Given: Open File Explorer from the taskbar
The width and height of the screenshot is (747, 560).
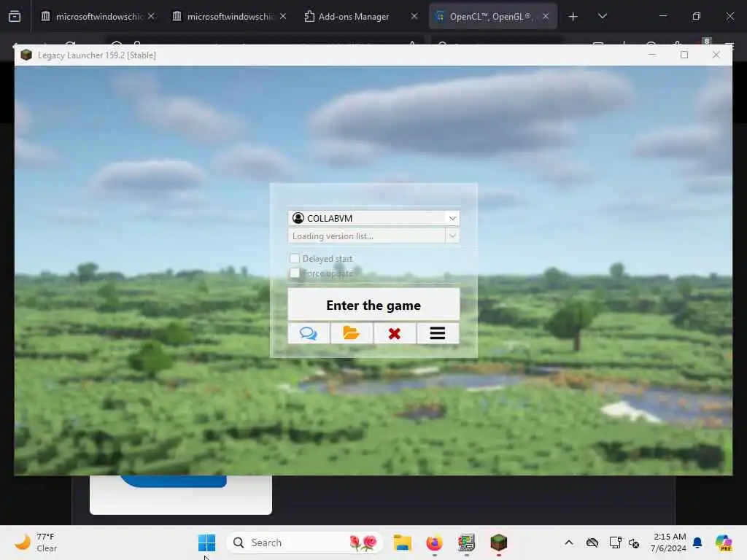Looking at the screenshot, I should point(403,542).
